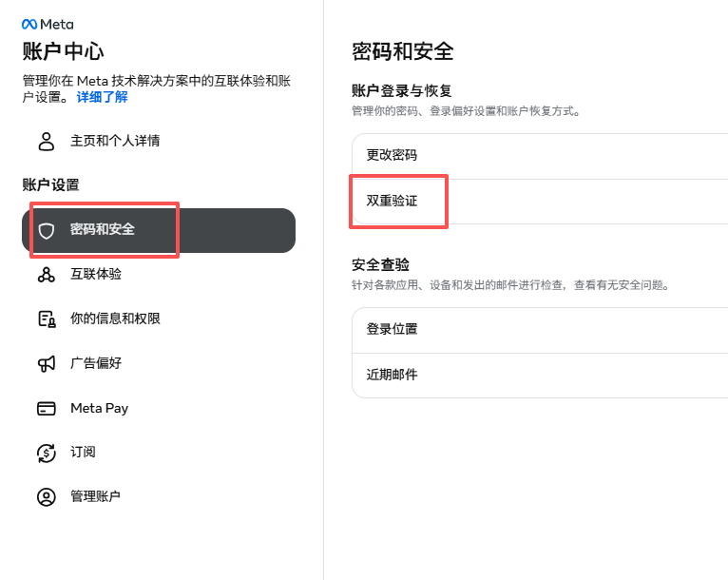The height and width of the screenshot is (580, 728).
Task: Open 双重验证 settings
Action: pyautogui.click(x=540, y=202)
